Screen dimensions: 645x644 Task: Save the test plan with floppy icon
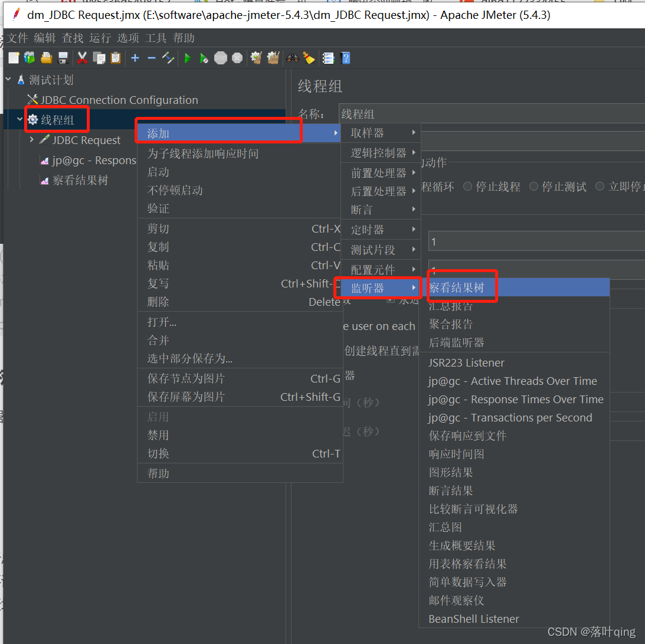coord(63,58)
